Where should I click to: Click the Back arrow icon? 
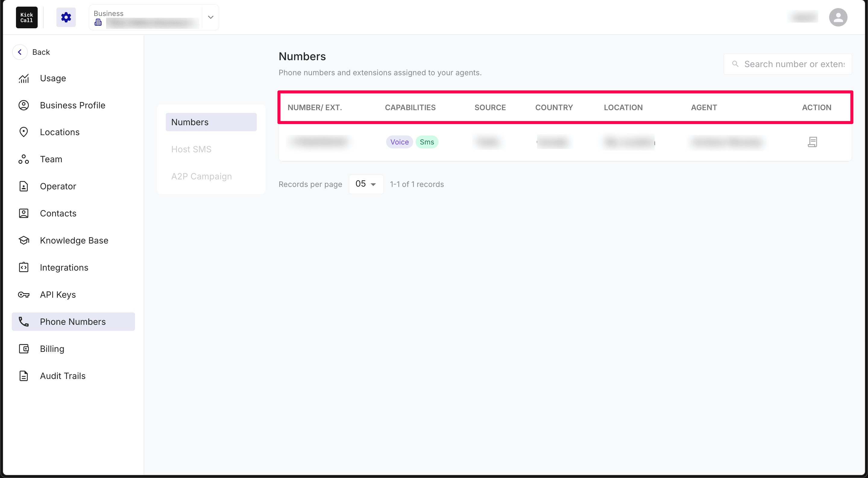(20, 52)
